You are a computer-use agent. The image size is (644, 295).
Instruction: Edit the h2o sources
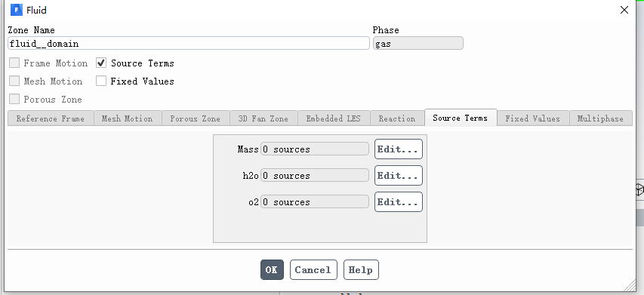pyautogui.click(x=399, y=176)
